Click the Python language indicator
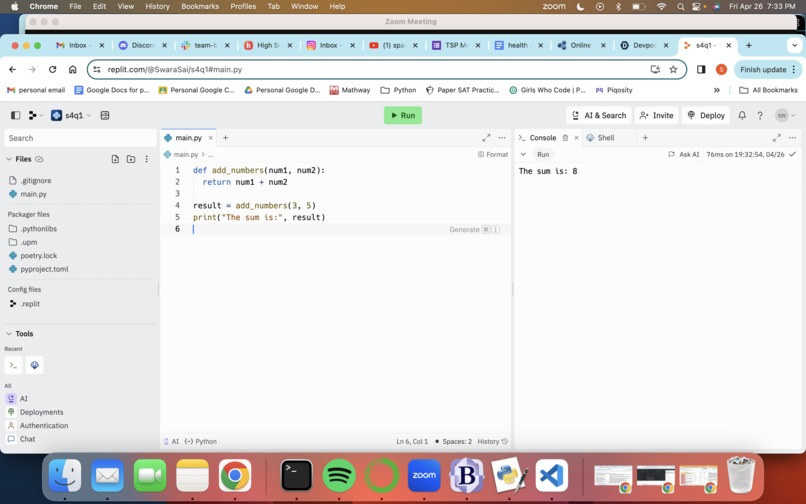 [x=200, y=441]
